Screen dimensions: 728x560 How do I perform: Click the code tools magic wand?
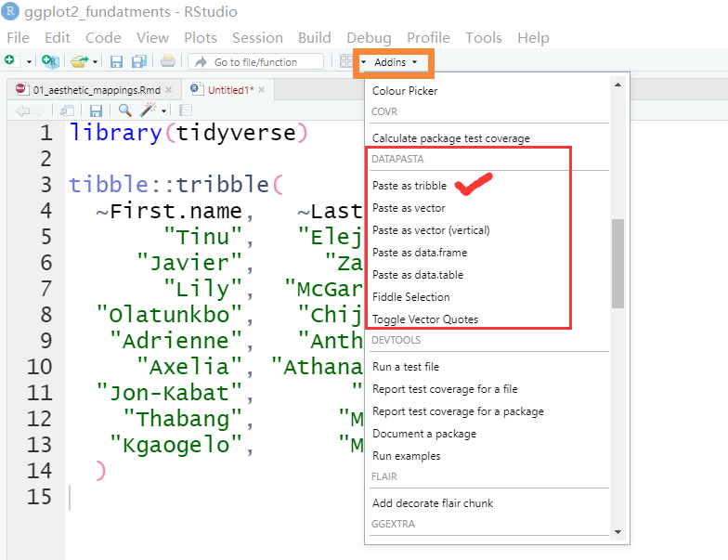(149, 110)
